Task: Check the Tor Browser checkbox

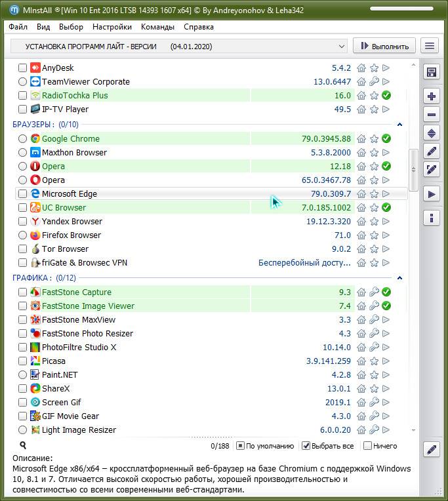Action: click(x=22, y=249)
